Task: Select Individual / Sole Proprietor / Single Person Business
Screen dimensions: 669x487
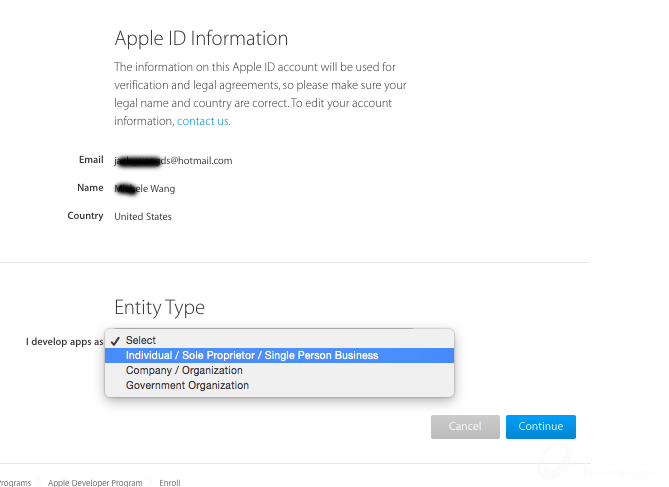Action: point(251,355)
